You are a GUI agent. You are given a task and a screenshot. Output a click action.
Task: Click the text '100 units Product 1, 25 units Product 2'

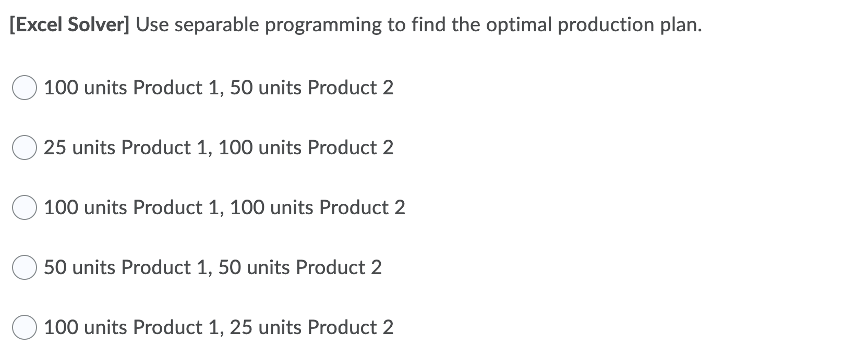218,327
